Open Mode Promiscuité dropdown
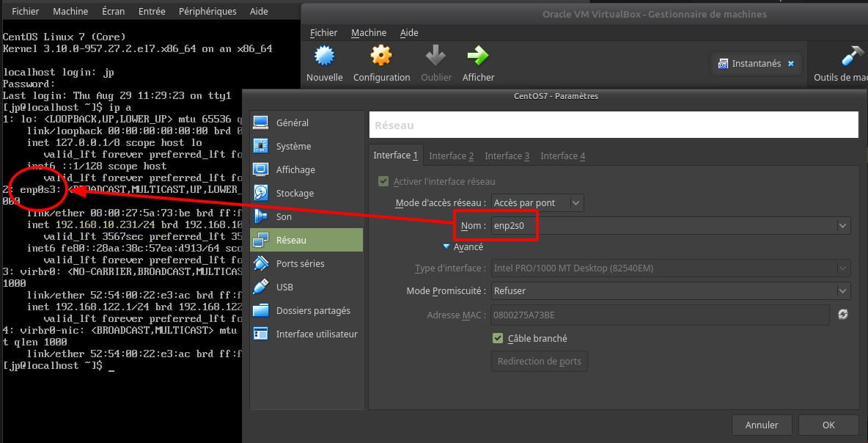The image size is (868, 443). coord(670,290)
